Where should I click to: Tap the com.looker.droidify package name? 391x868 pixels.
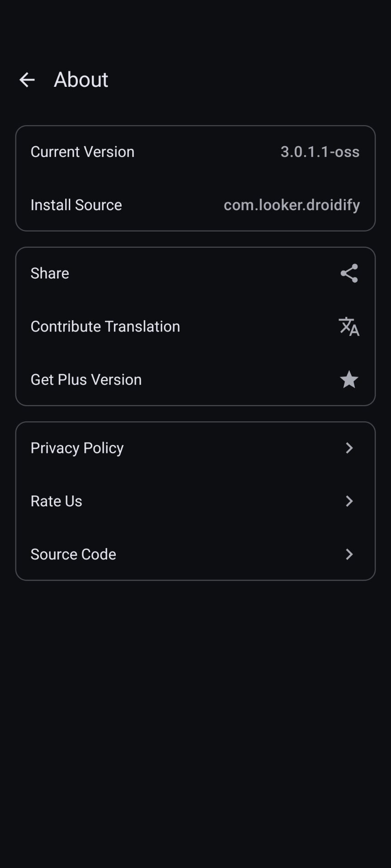292,205
